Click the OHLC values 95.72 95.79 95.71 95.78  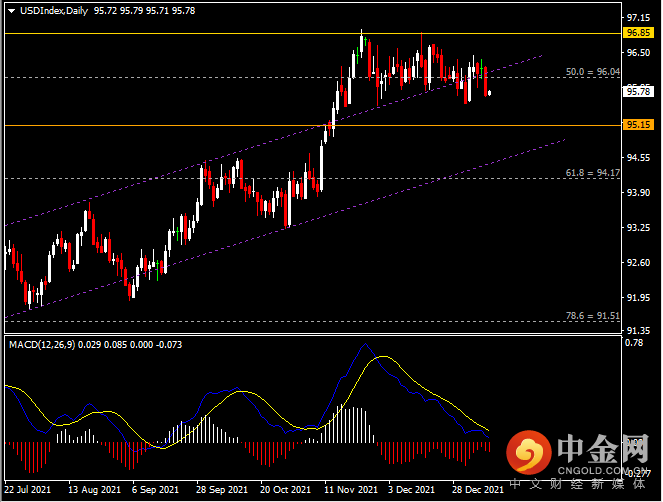pyautogui.click(x=144, y=11)
